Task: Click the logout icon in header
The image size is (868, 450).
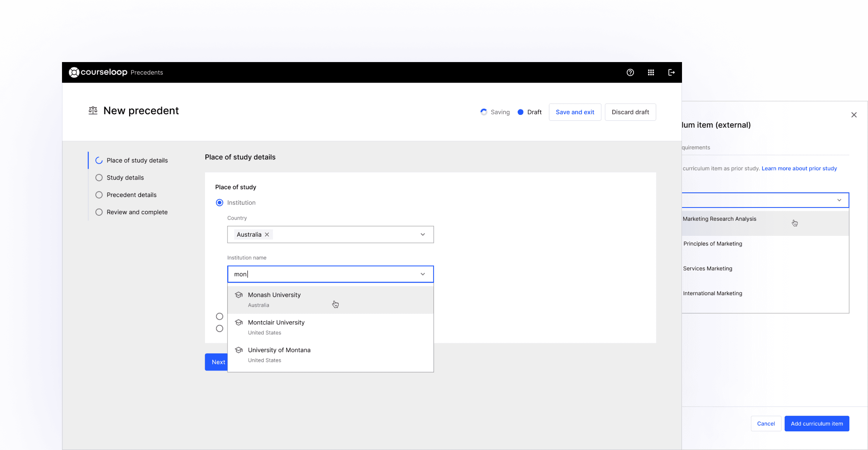Action: tap(672, 73)
